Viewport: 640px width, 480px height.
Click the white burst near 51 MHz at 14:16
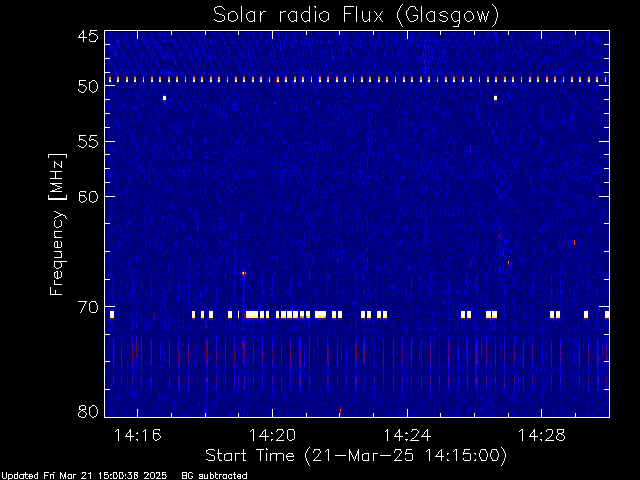164,98
